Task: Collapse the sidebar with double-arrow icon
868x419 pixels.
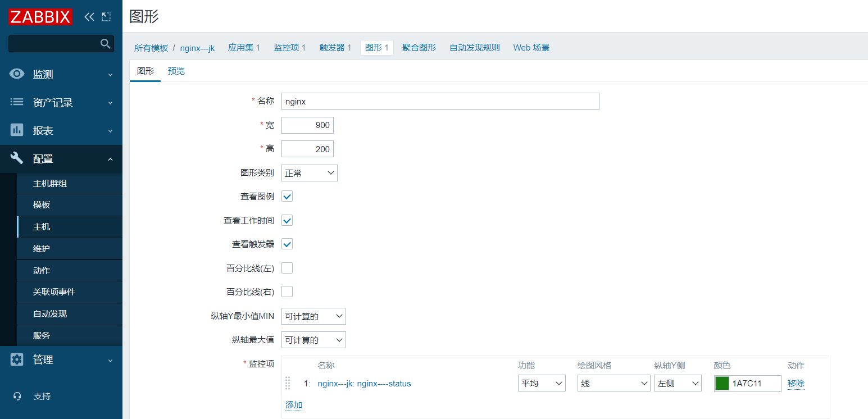Action: (x=89, y=17)
